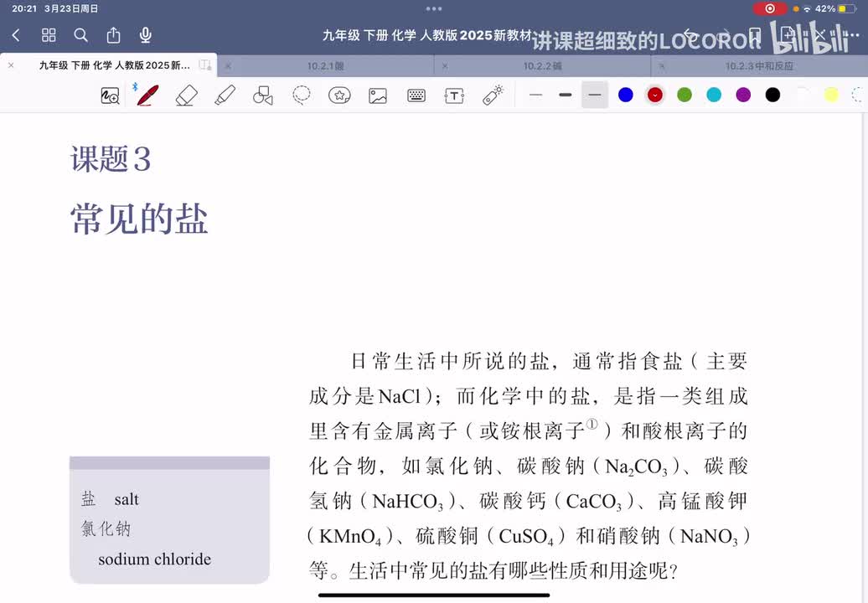868x603 pixels.
Task: Tap the formula NaHCO₃ in the paragraph
Action: click(408, 502)
